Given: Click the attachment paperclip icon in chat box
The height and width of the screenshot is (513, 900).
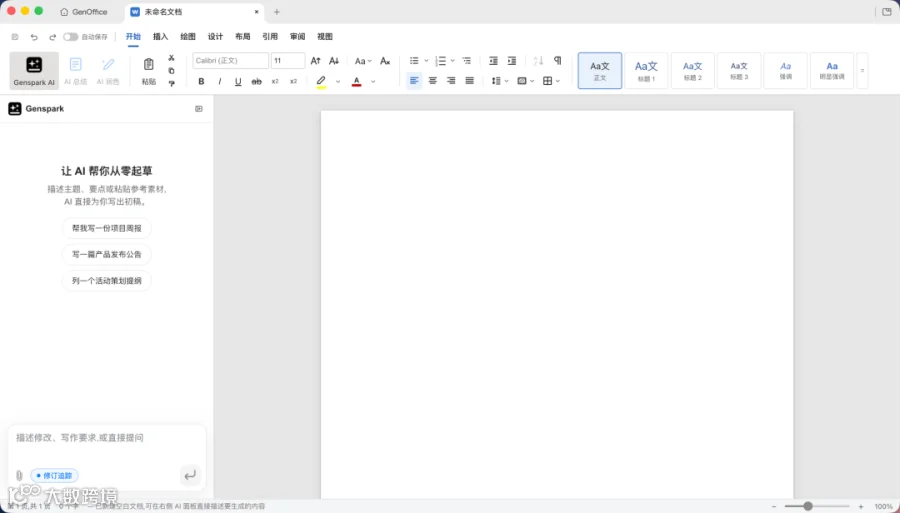Looking at the screenshot, I should tap(19, 476).
